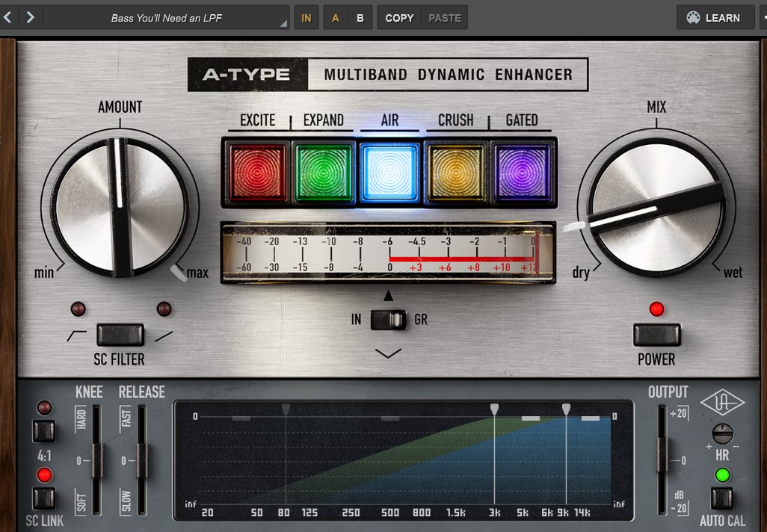Viewport: 767px width, 532px height.
Task: Collapse the lower panel with chevron
Action: click(388, 353)
